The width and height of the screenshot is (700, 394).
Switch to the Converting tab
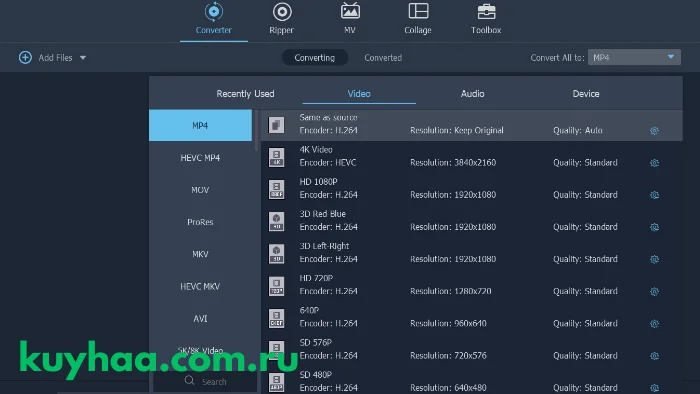(x=315, y=58)
